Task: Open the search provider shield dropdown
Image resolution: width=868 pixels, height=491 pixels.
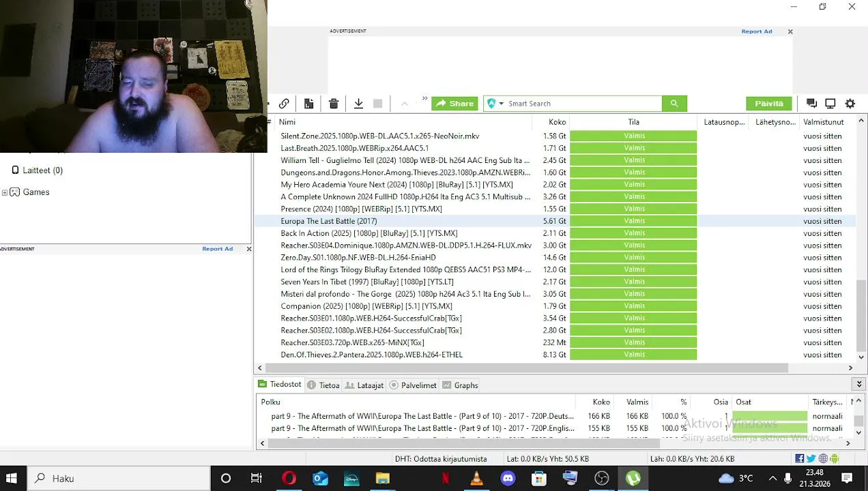Action: (495, 104)
